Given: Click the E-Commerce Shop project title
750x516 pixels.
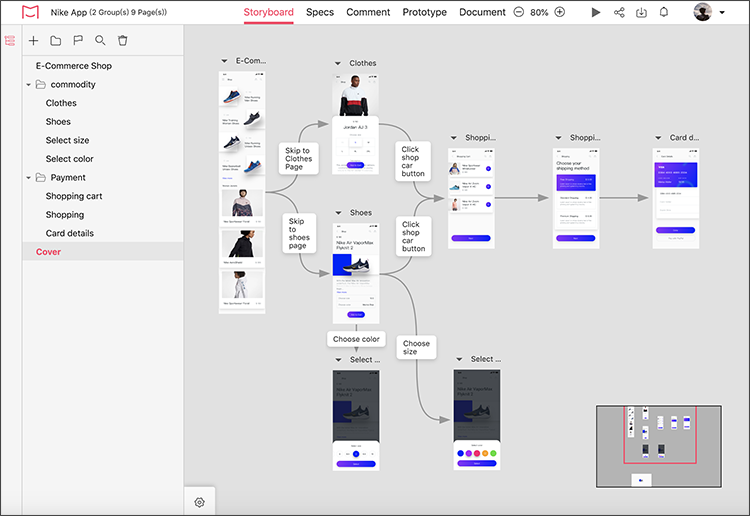Looking at the screenshot, I should [x=74, y=66].
